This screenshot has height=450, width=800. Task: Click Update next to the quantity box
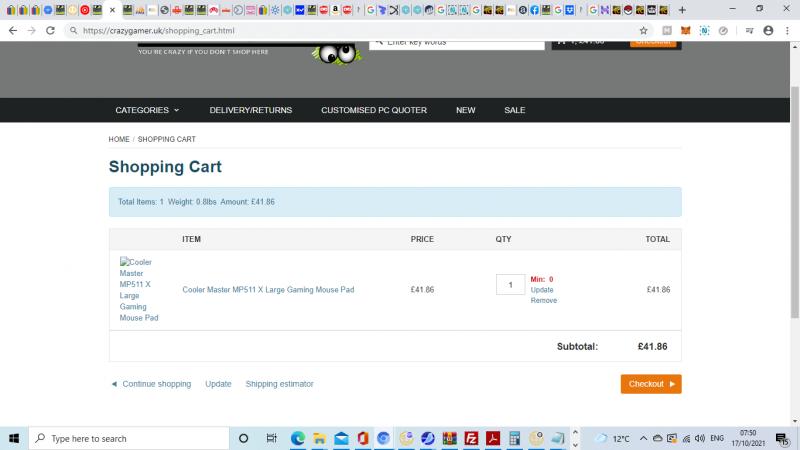tap(542, 290)
